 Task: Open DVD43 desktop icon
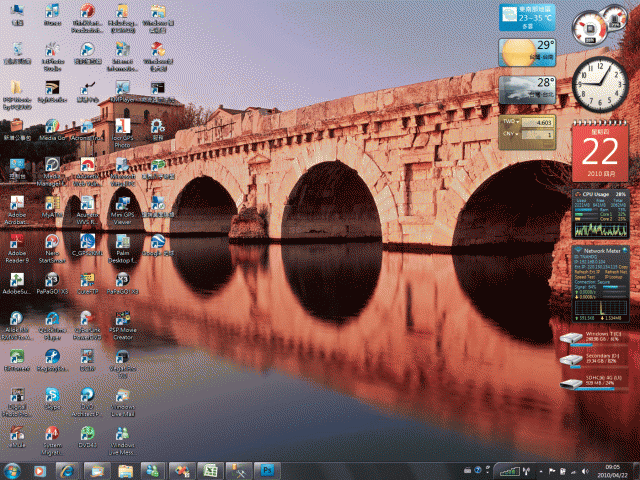(87, 433)
